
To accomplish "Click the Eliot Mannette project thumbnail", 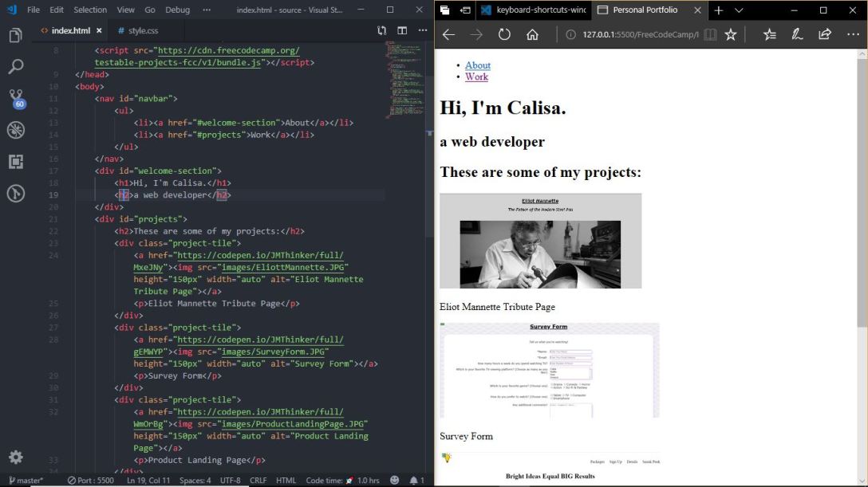I will coord(540,241).
